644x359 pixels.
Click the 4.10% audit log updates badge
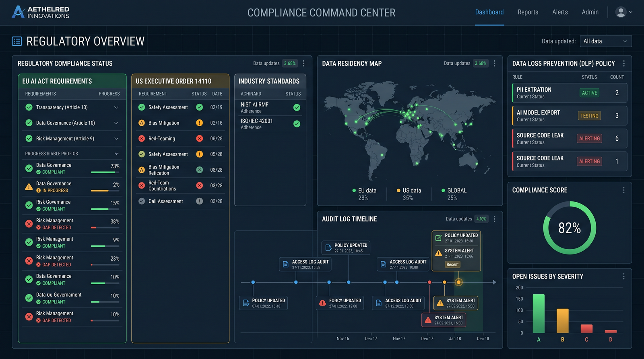pyautogui.click(x=481, y=219)
